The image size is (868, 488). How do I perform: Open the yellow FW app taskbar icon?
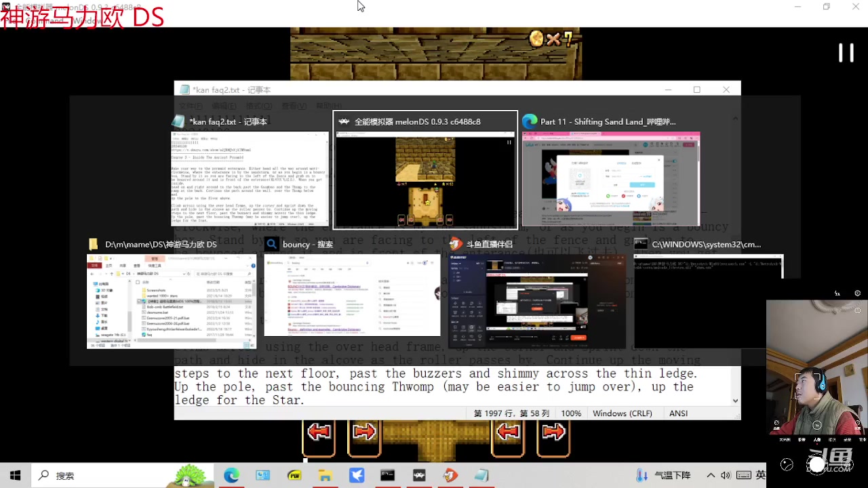click(294, 475)
